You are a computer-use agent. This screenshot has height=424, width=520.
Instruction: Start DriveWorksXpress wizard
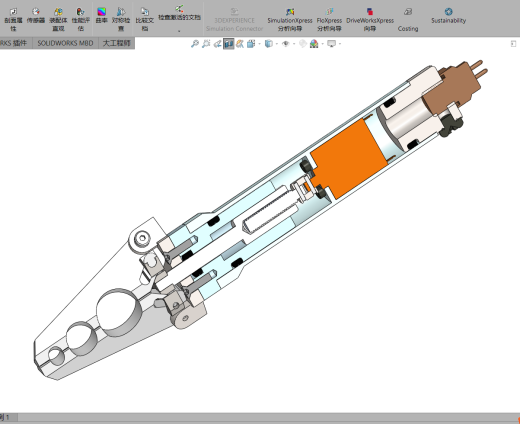tap(370, 20)
